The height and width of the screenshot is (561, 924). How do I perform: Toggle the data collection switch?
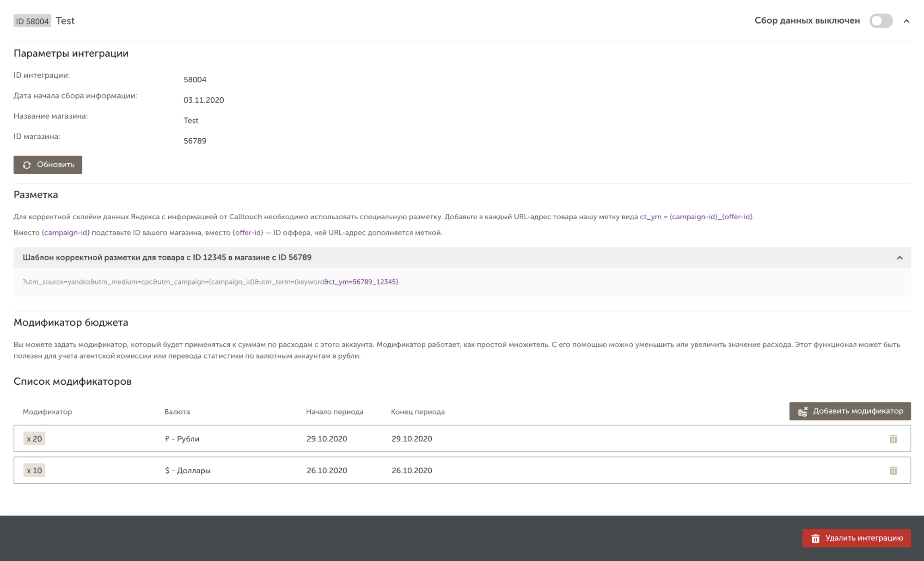[881, 21]
